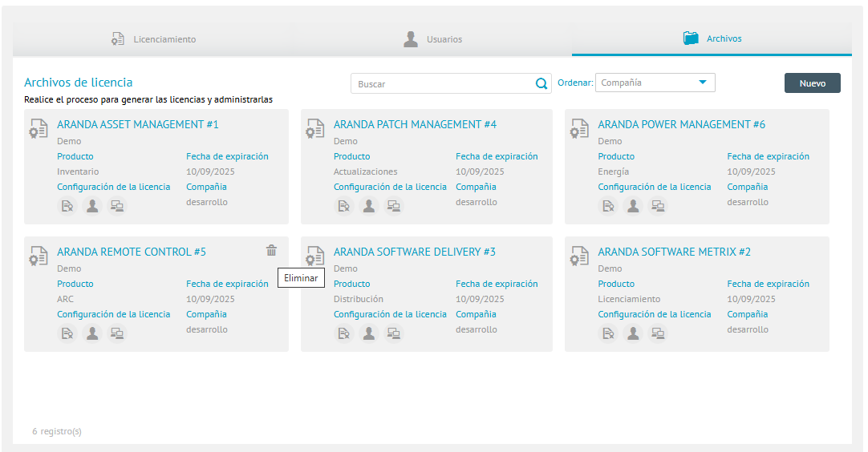Open ARANDA PATCH MANAGEMENT #4 title
The image size is (868, 452).
pyautogui.click(x=415, y=124)
